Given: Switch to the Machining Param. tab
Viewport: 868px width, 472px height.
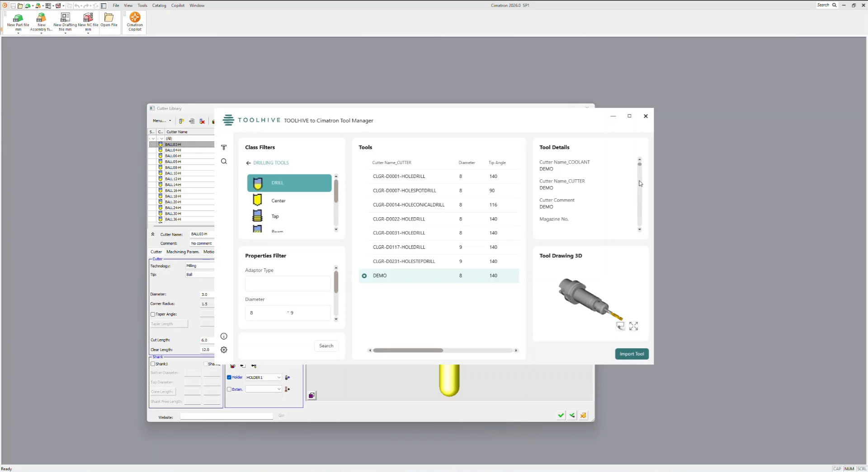Looking at the screenshot, I should pyautogui.click(x=182, y=252).
